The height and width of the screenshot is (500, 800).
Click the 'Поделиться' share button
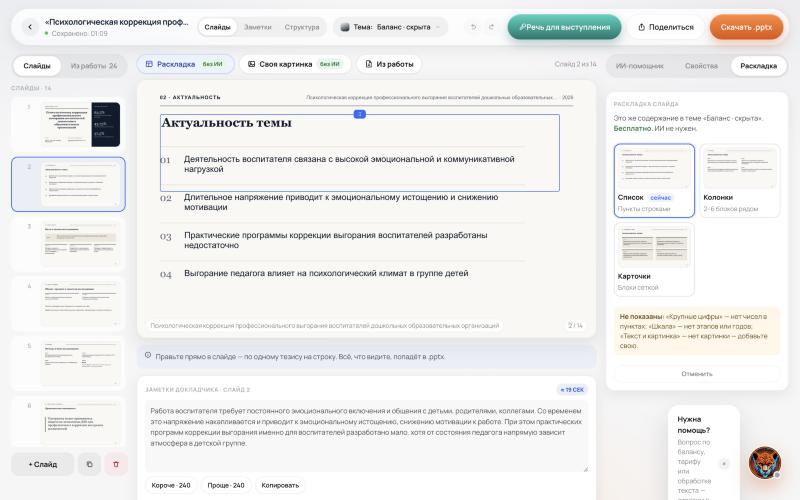(666, 27)
